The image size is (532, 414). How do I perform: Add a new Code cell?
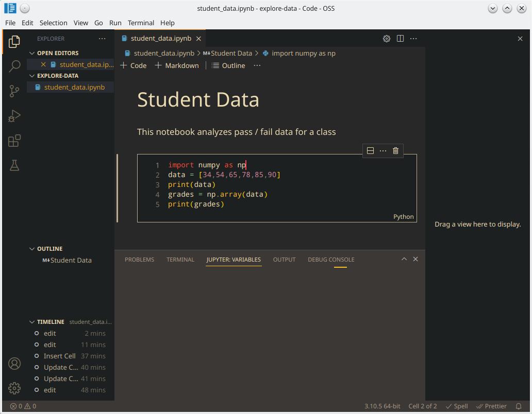click(134, 65)
